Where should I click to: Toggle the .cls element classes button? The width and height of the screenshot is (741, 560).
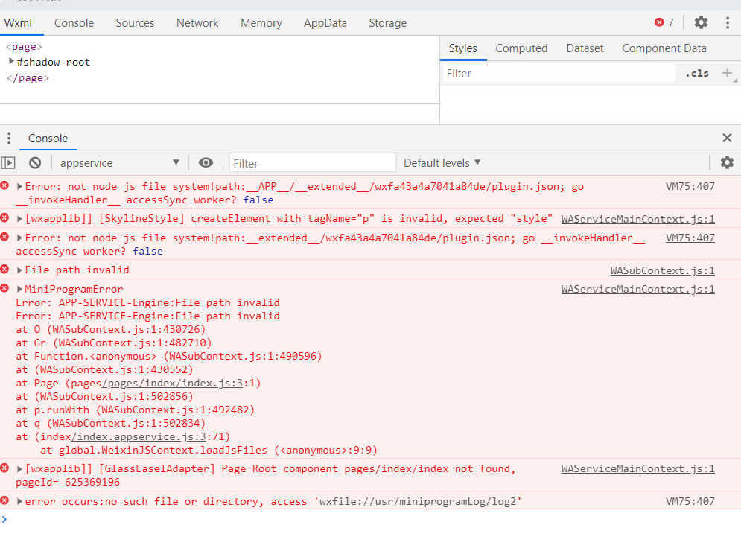coord(697,73)
